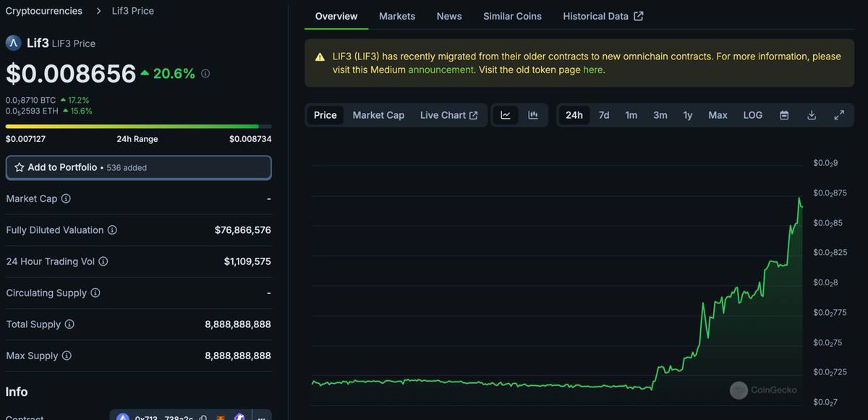Viewport: 868px width, 420px height.
Task: Click the BTC price 17.2% change
Action: (x=75, y=100)
